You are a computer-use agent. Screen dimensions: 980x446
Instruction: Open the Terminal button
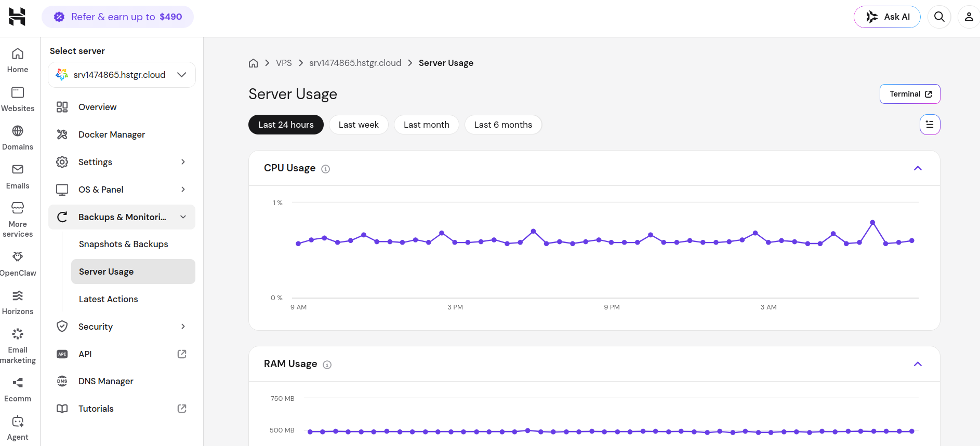click(910, 94)
